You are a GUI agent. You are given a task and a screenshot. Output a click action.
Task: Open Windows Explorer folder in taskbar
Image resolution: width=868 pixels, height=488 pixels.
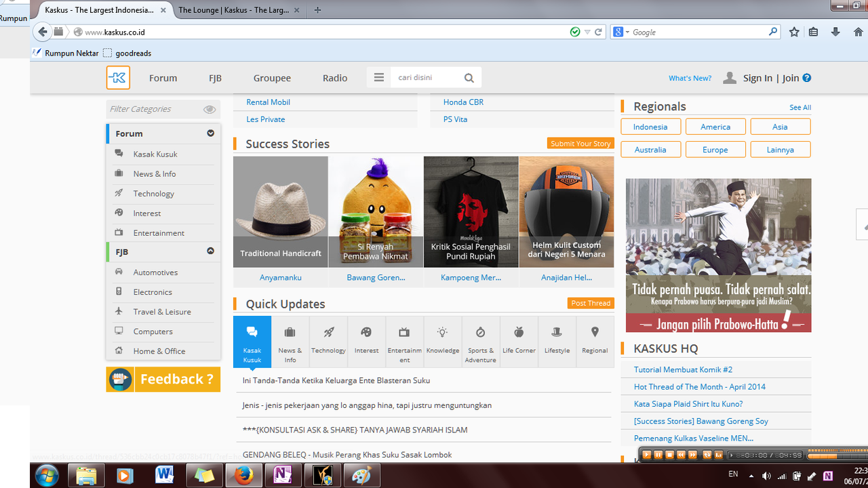(x=86, y=476)
